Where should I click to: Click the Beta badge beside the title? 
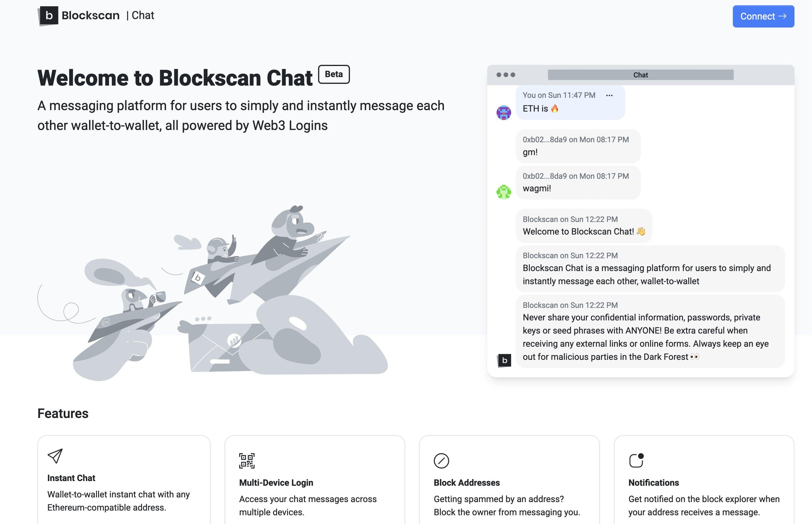click(334, 74)
